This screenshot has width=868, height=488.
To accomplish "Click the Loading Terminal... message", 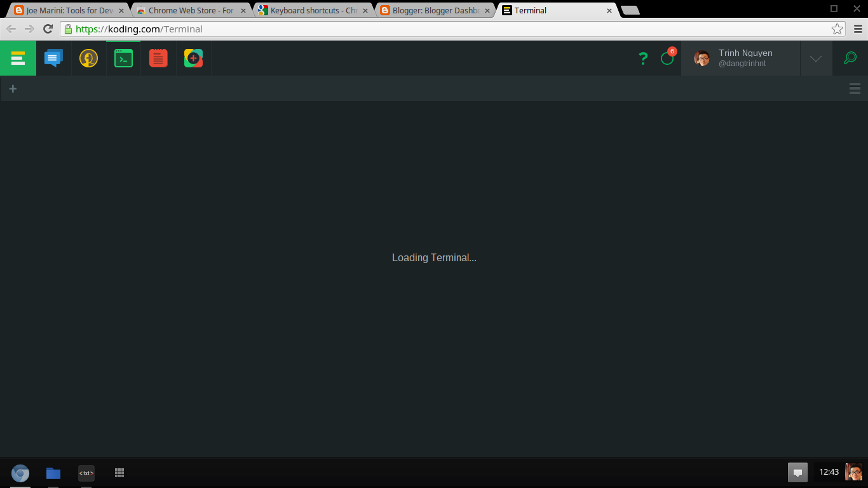I will pos(434,257).
